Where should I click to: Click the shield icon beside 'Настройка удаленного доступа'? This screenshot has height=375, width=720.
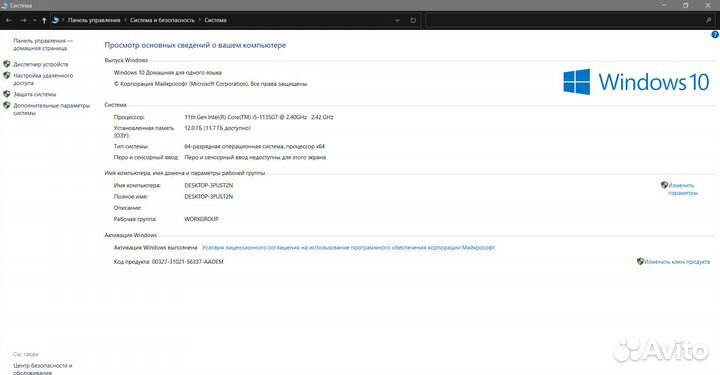click(6, 75)
